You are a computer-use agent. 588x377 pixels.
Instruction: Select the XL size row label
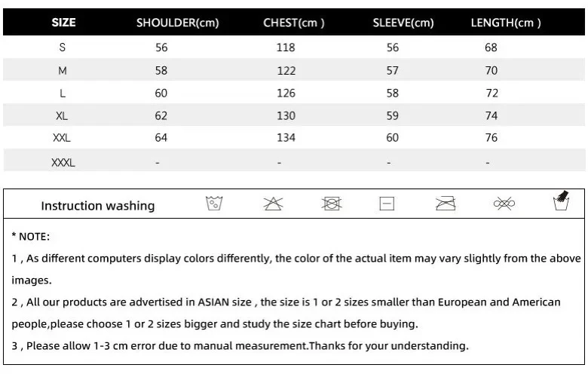tap(62, 115)
